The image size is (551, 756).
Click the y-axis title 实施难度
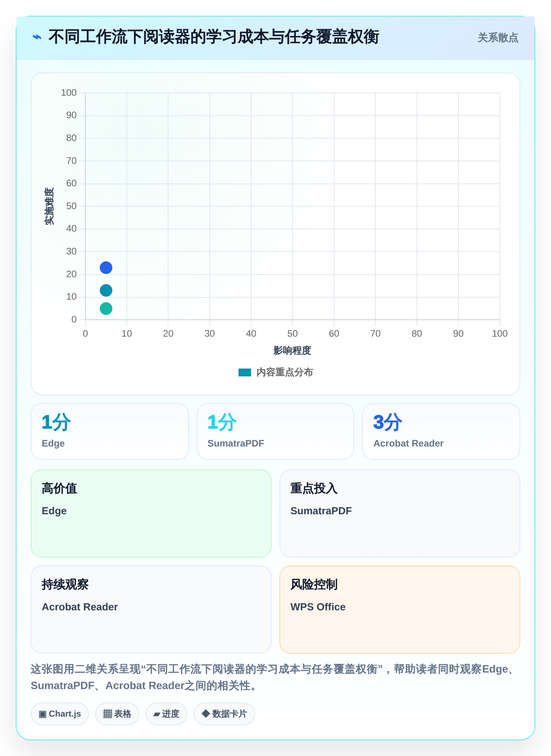coord(49,206)
